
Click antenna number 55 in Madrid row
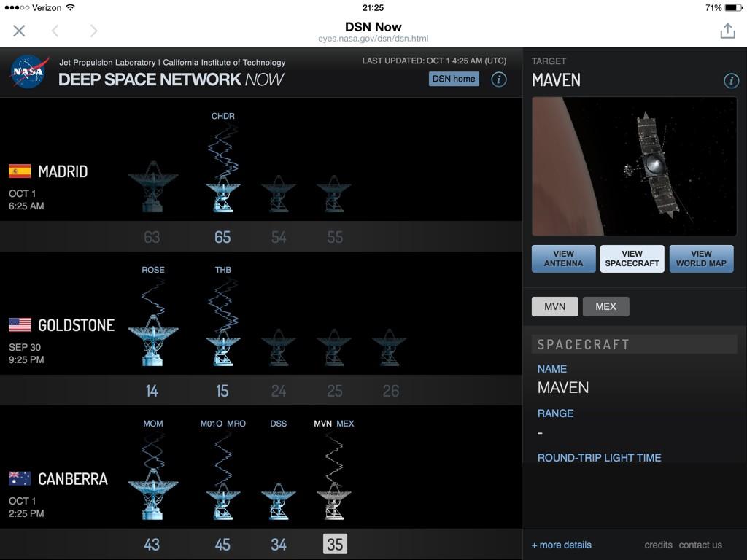tap(334, 237)
